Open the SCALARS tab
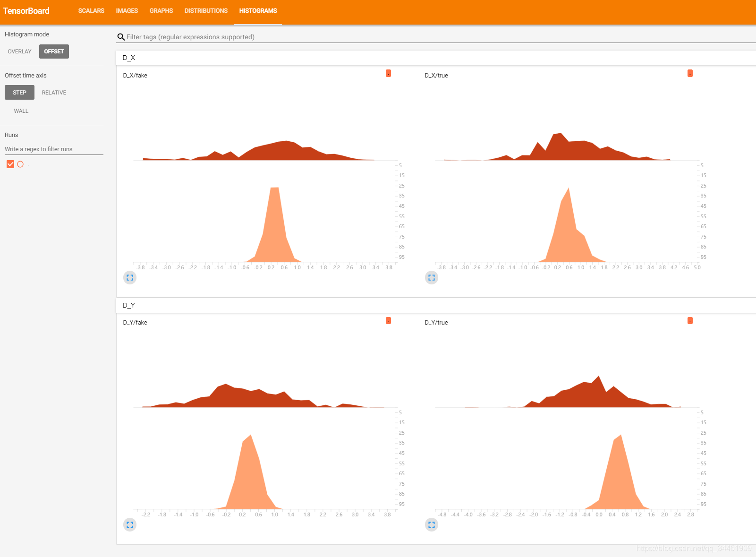Image resolution: width=756 pixels, height=557 pixels. (x=91, y=11)
